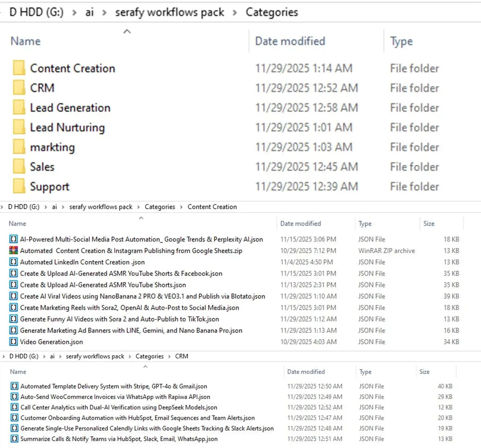
Task: Click the Content Creation folder icon
Action: (19, 68)
